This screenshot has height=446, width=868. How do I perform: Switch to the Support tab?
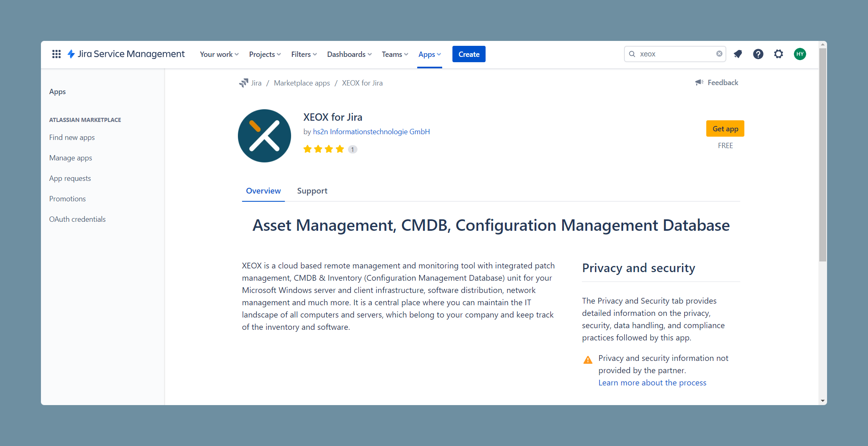312,191
